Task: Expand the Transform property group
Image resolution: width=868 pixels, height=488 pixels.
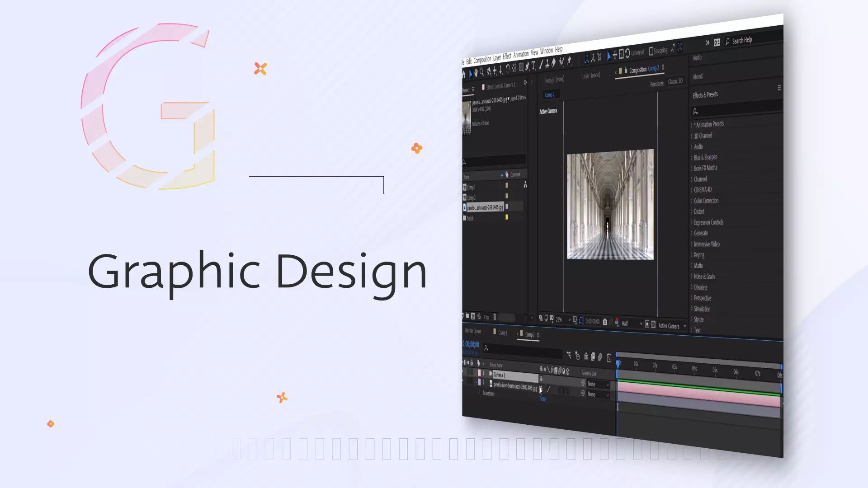Action: [x=480, y=392]
